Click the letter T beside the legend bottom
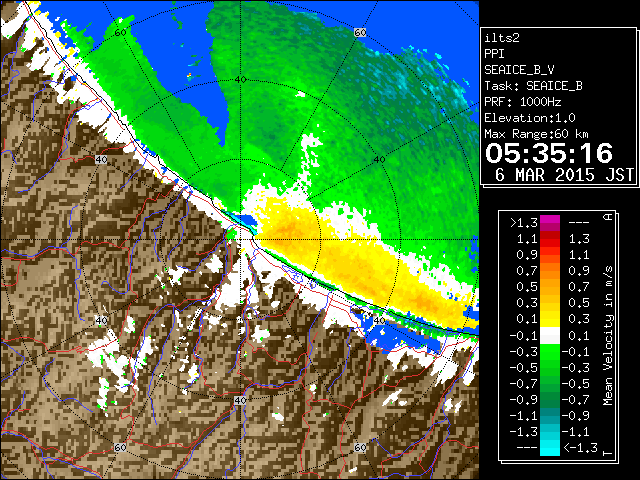640x480 pixels. click(x=608, y=453)
